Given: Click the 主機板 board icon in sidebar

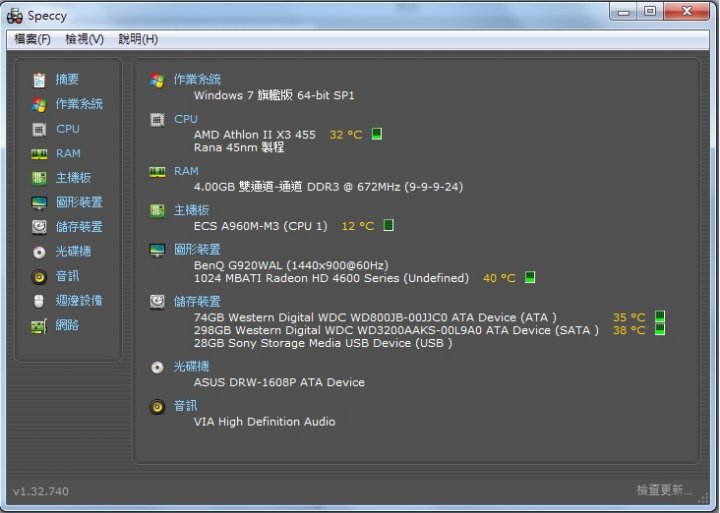Looking at the screenshot, I should 39,178.
